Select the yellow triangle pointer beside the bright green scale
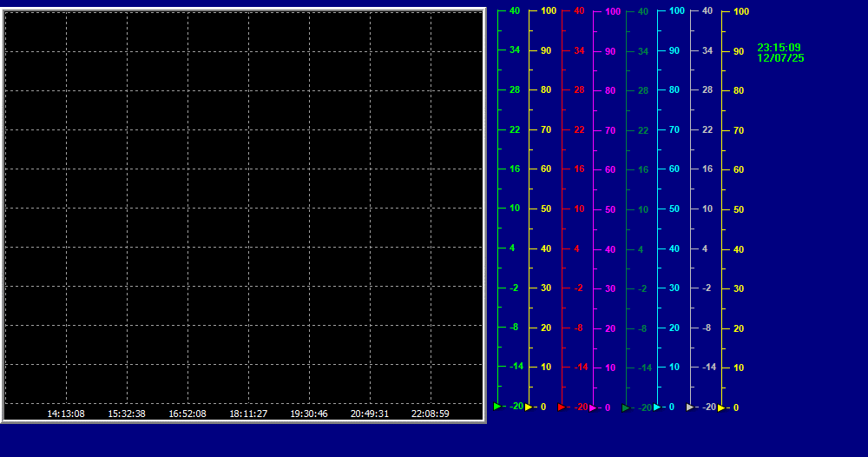Image resolution: width=868 pixels, height=457 pixels. pyautogui.click(x=529, y=407)
